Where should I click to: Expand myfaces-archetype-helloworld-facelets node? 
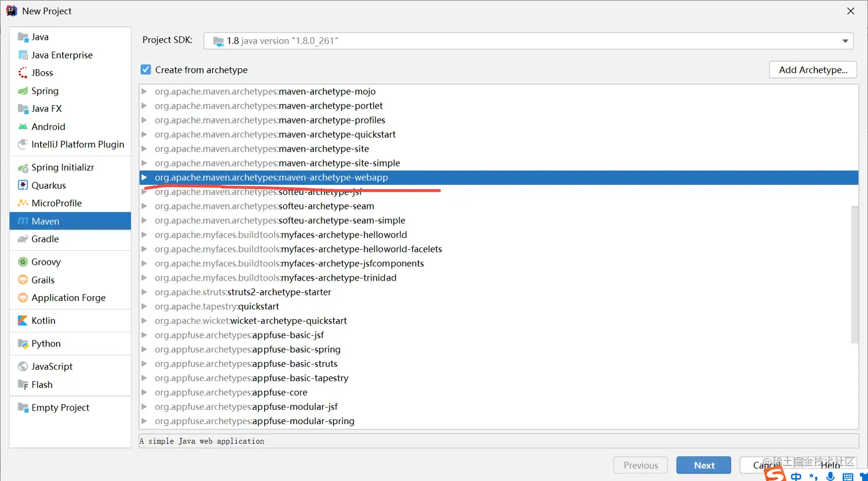coord(145,249)
